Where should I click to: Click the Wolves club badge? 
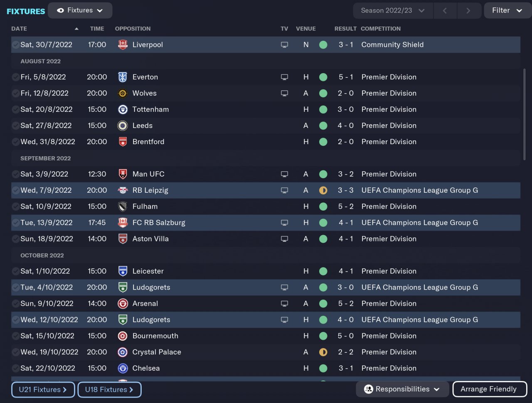(x=123, y=93)
